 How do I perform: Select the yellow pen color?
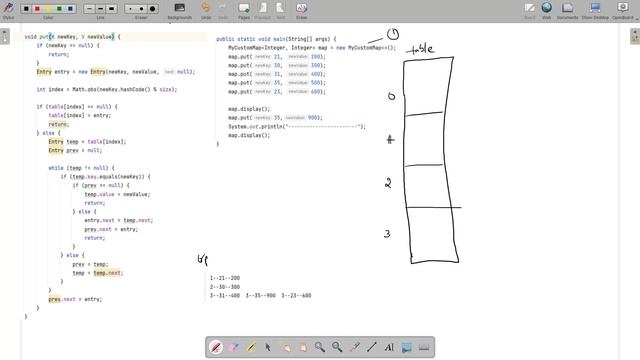tap(48, 9)
